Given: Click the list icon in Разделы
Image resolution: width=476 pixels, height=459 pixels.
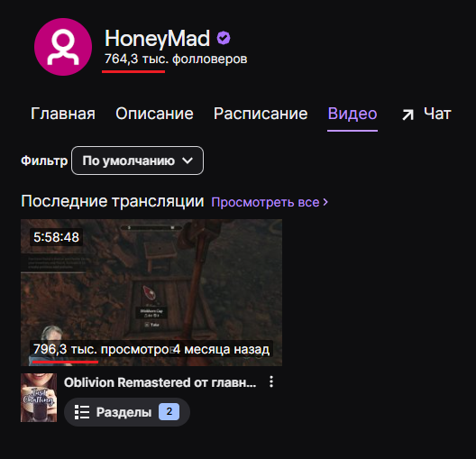Looking at the screenshot, I should point(82,412).
